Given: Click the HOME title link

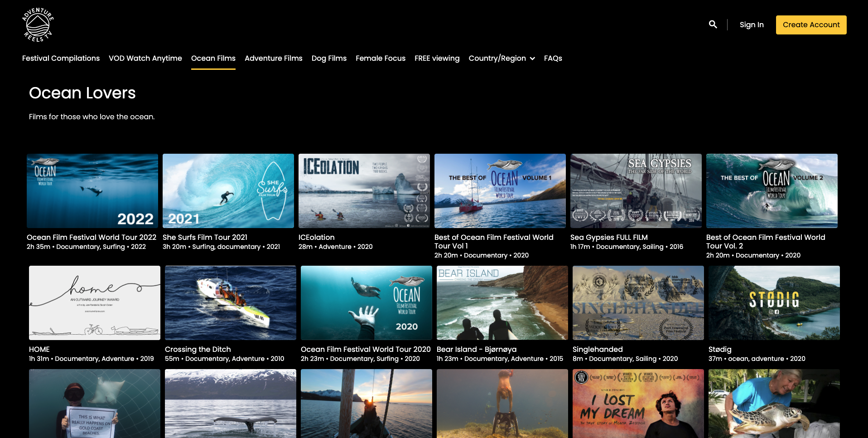Looking at the screenshot, I should [x=39, y=349].
